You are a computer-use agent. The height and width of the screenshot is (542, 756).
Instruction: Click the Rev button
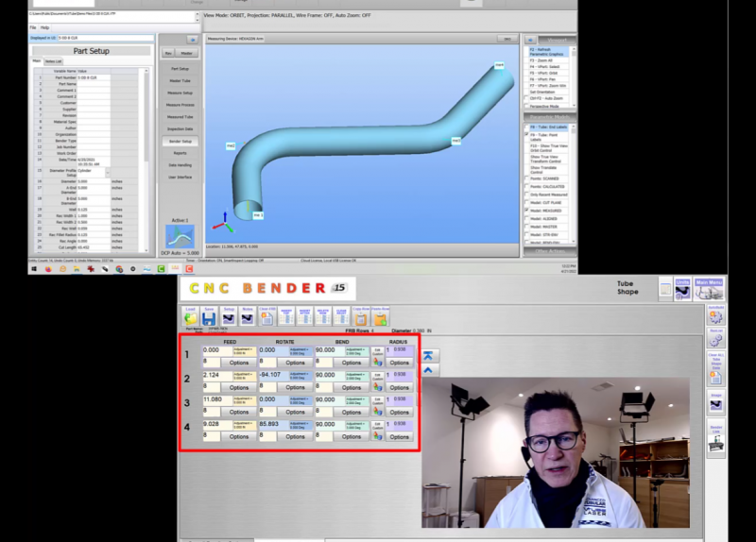click(168, 53)
